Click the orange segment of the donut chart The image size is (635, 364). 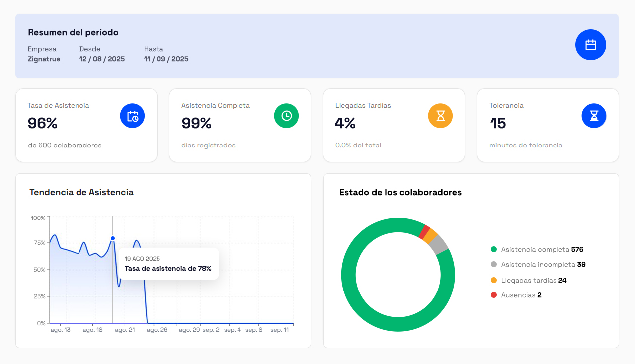point(430,235)
